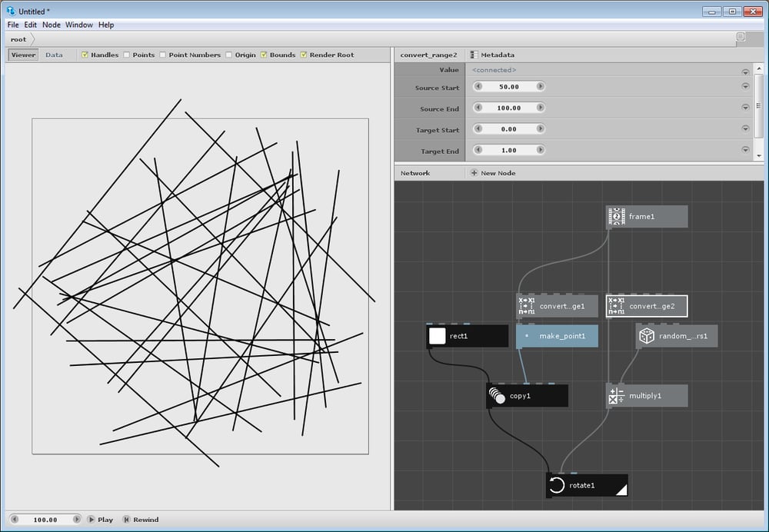Click the copy1 node icon
The width and height of the screenshot is (769, 532).
point(497,396)
